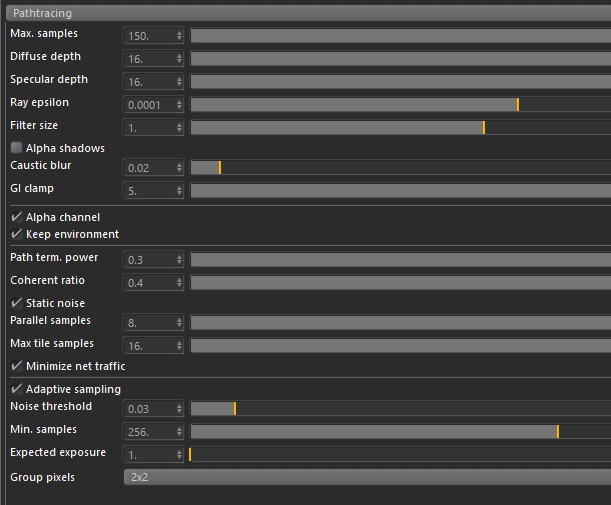
Task: Toggle the Static noise checkbox
Action: (x=16, y=303)
